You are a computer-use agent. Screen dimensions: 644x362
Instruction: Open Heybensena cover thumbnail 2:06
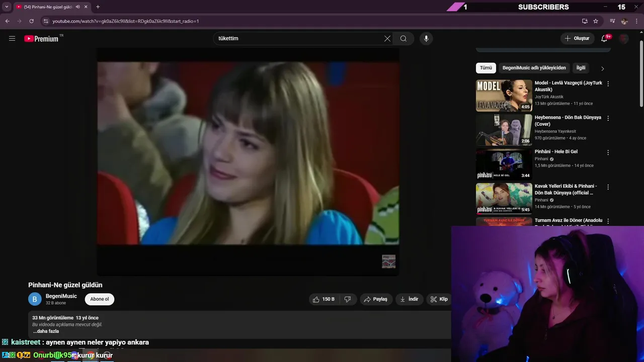click(504, 130)
